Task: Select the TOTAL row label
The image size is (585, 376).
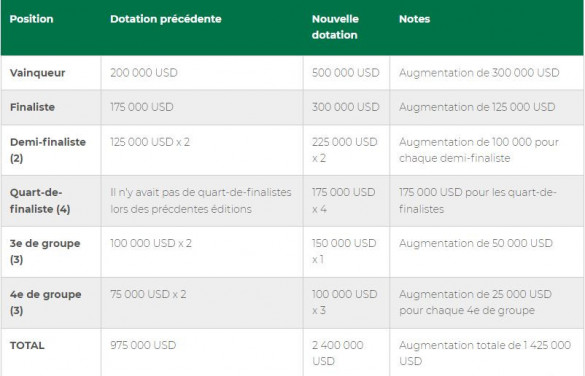Action: pyautogui.click(x=27, y=345)
